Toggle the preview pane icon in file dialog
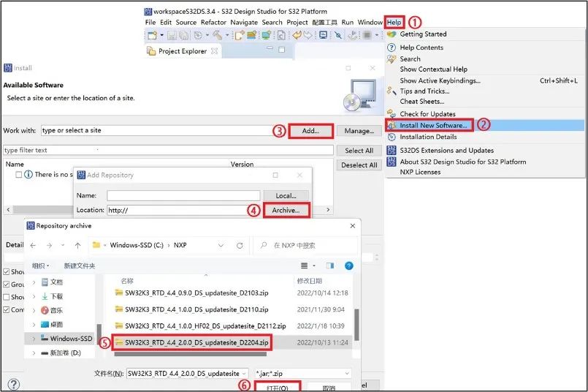588x392 pixels. coord(330,265)
